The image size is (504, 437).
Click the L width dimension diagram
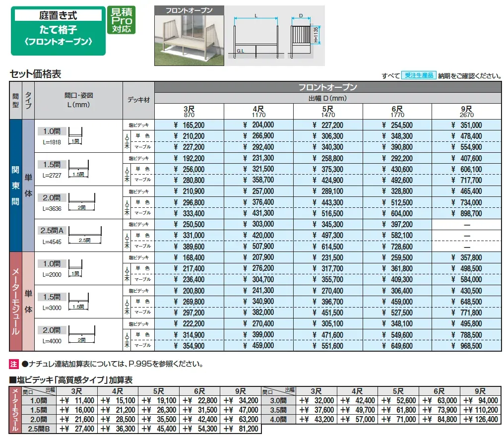coord(256,36)
